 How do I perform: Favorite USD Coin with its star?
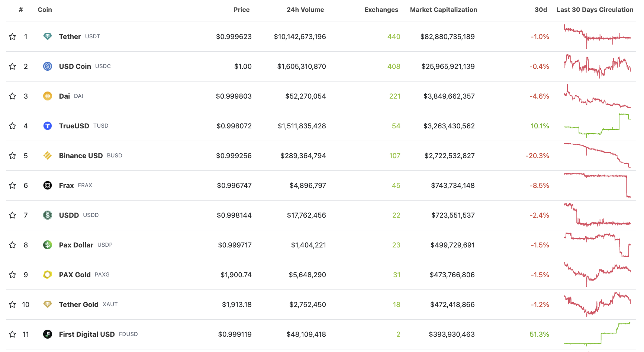(x=13, y=66)
